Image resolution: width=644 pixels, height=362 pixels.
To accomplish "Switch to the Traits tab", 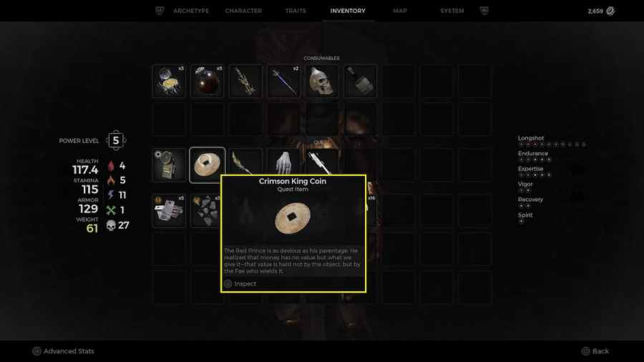I will [x=296, y=11].
